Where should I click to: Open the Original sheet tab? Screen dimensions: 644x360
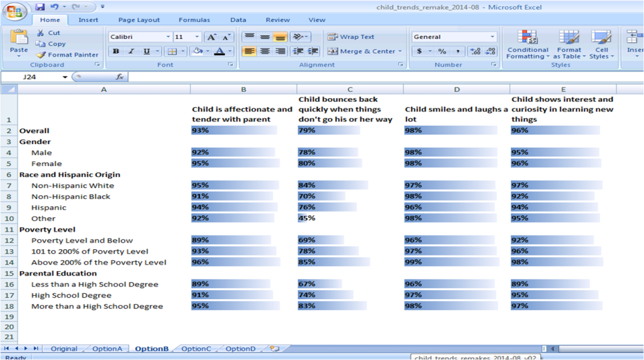click(64, 349)
